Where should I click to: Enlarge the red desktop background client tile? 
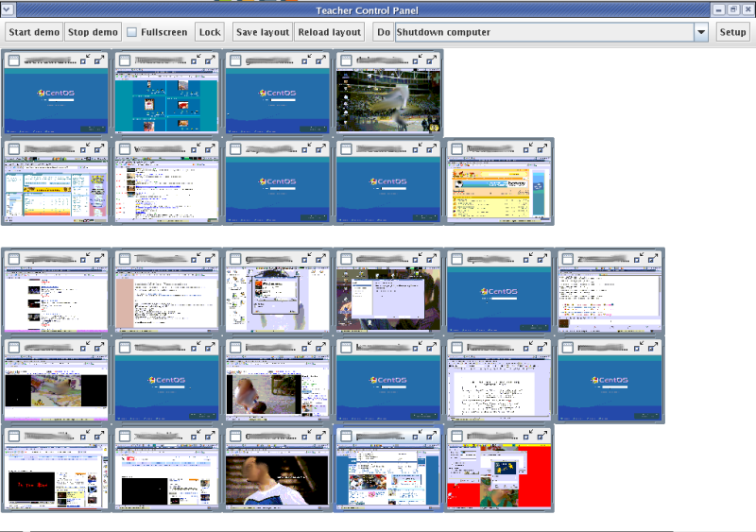click(542, 436)
